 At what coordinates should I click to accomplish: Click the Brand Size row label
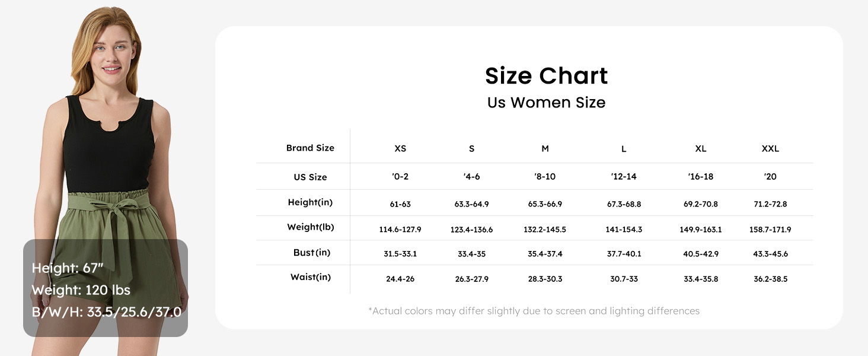tap(310, 148)
